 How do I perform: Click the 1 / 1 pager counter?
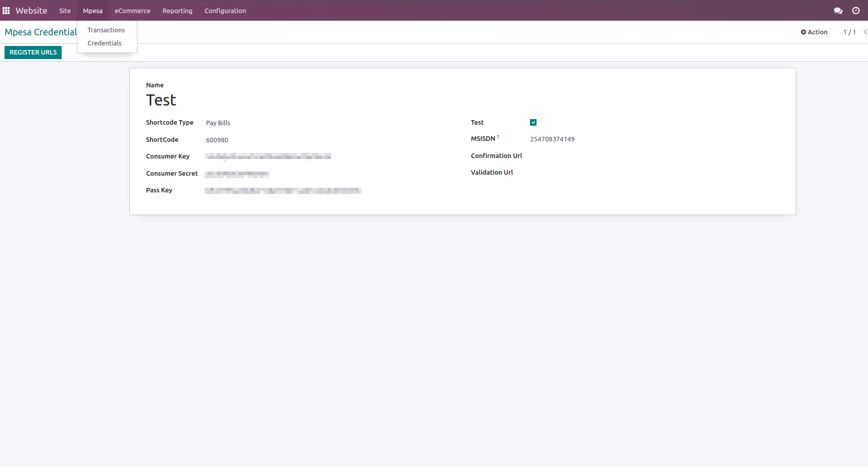tap(849, 32)
